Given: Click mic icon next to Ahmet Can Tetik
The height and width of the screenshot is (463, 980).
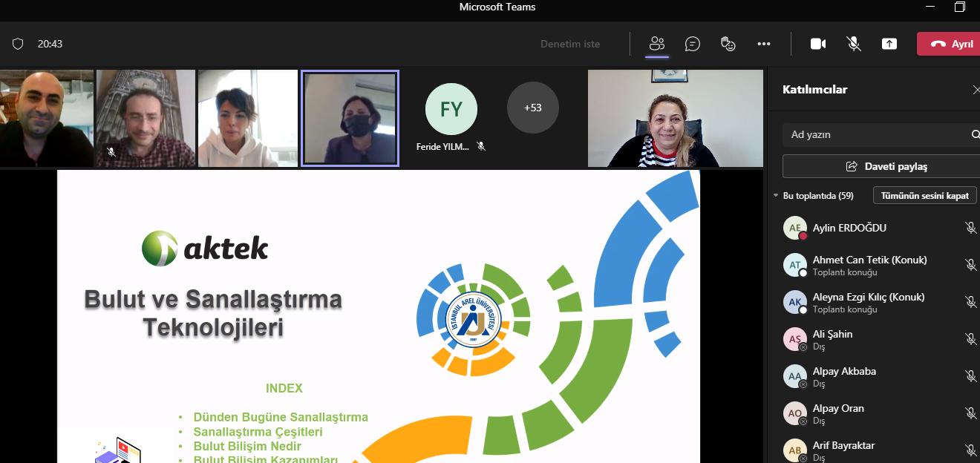Looking at the screenshot, I should 970,265.
